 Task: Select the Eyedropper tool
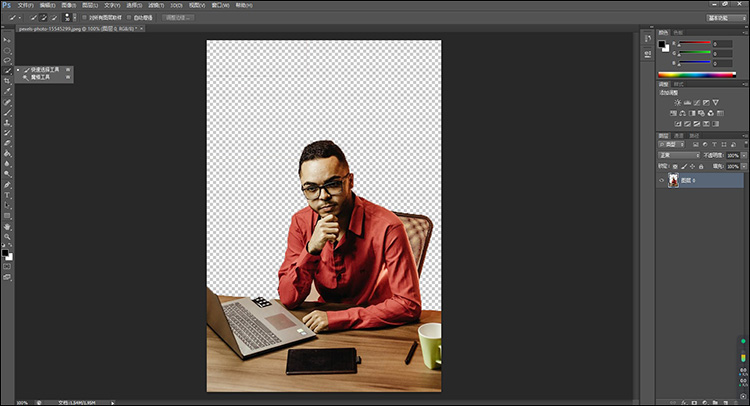[x=7, y=91]
